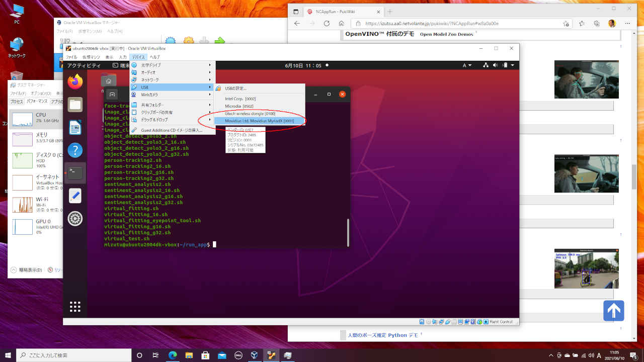Screen dimensions: 644x362
Task: Refresh the Edge browser page
Action: coord(327,24)
